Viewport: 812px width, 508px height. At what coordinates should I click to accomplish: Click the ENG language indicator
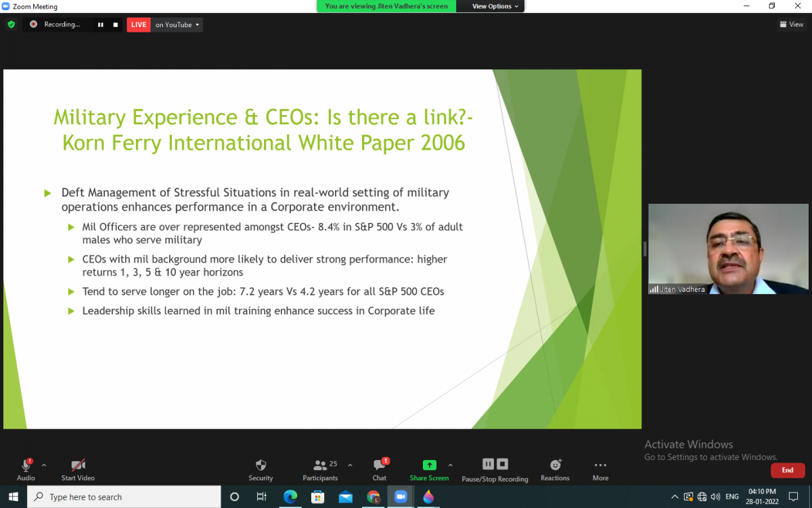click(x=731, y=496)
